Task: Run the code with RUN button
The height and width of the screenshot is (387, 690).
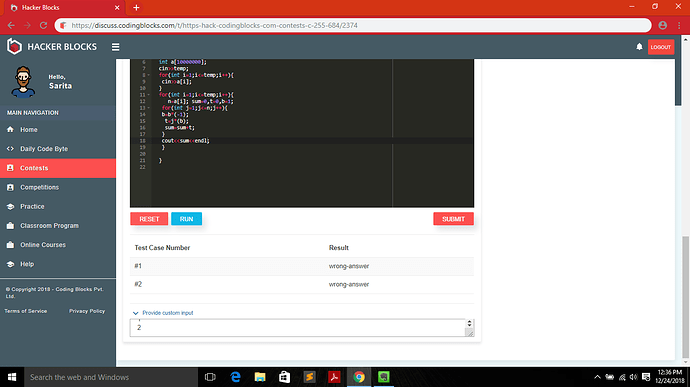Action: pos(187,219)
